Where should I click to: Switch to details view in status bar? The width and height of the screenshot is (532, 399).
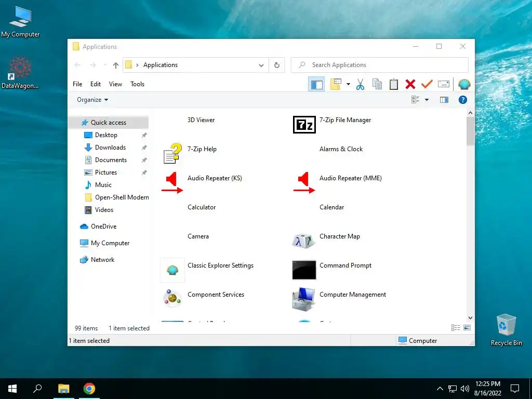[x=455, y=327]
